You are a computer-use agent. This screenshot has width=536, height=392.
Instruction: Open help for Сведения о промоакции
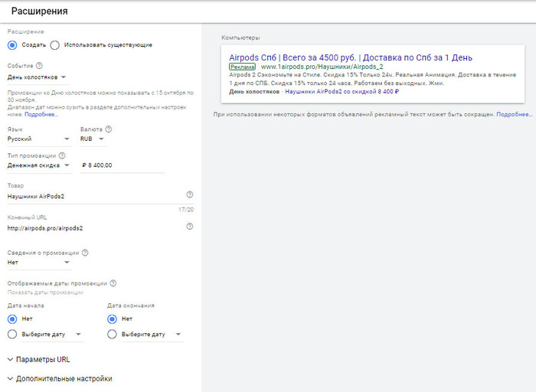pyautogui.click(x=85, y=253)
